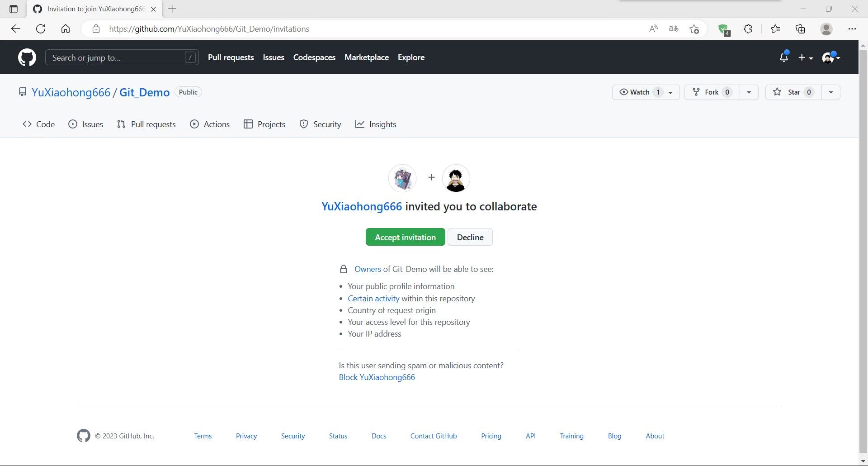This screenshot has width=868, height=466.
Task: Open the plus create-new dropdown
Action: [806, 57]
